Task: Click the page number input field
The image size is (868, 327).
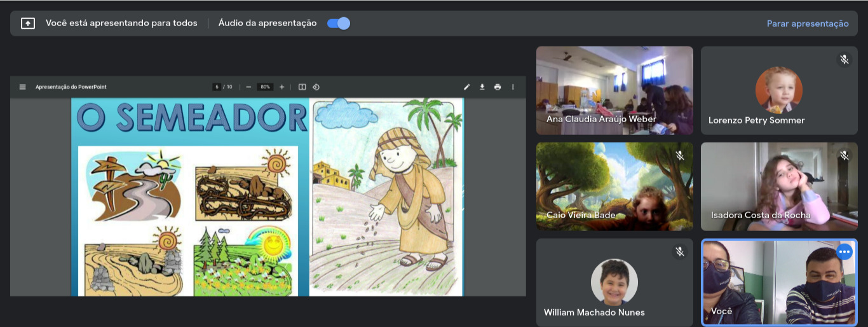Action: point(217,87)
